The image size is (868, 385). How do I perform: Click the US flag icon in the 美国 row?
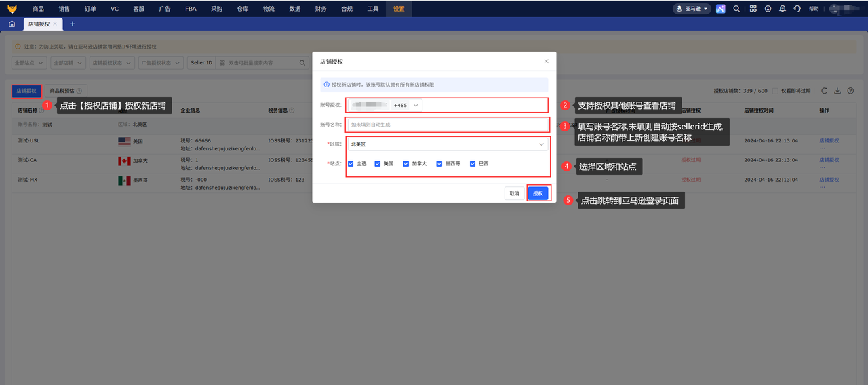[124, 141]
